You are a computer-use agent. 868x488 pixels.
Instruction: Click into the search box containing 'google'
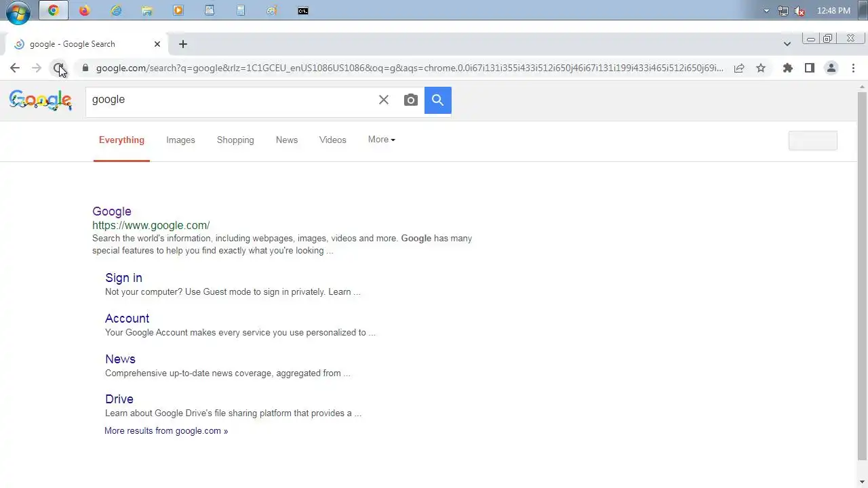[x=231, y=100]
